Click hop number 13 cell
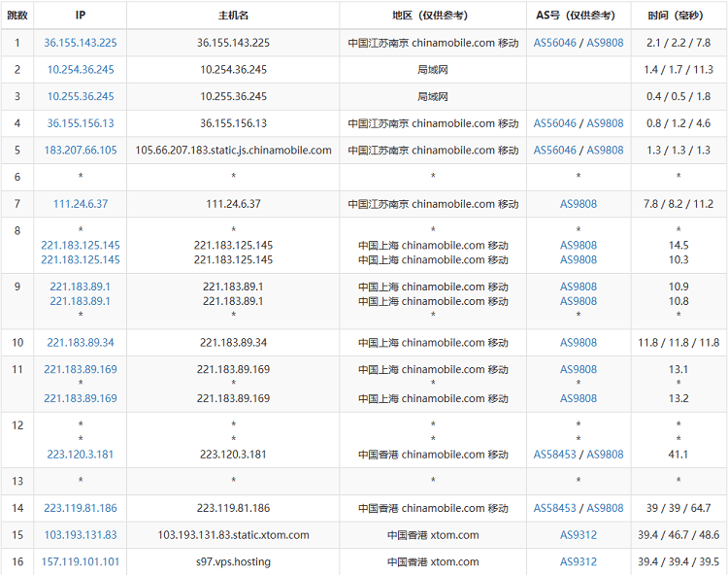This screenshot has width=728, height=575. [17, 481]
